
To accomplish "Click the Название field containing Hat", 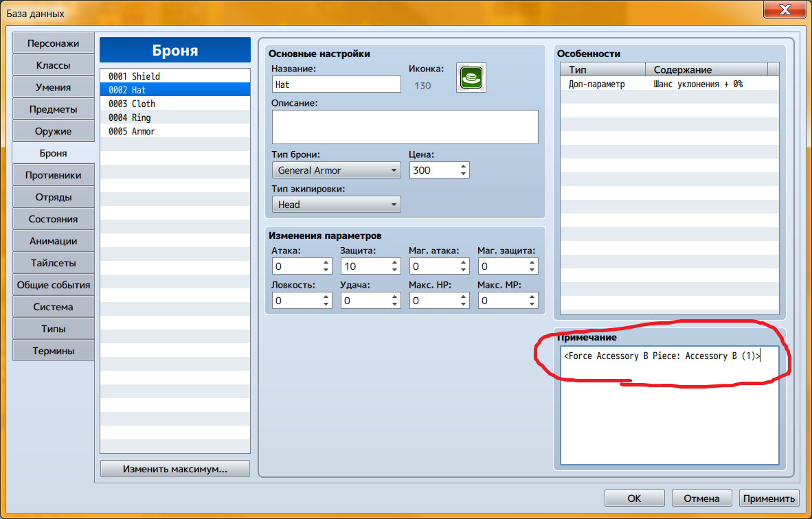I will click(336, 84).
